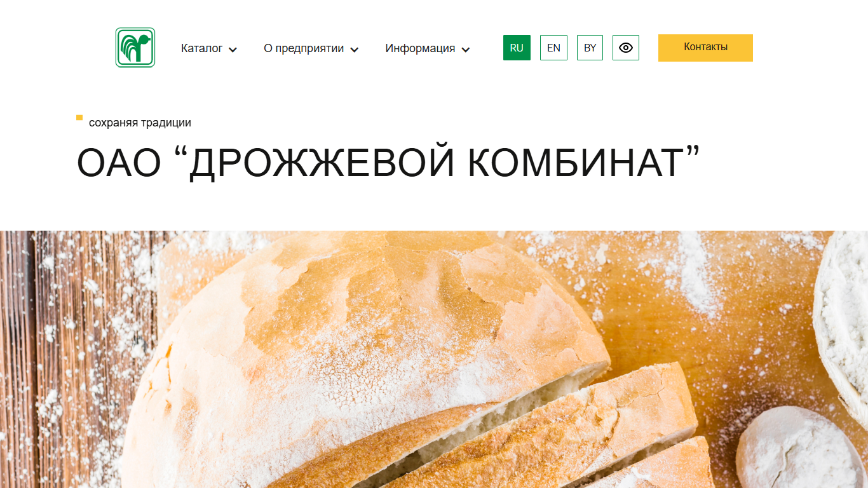Toggle the accessibility eye icon

(x=626, y=48)
